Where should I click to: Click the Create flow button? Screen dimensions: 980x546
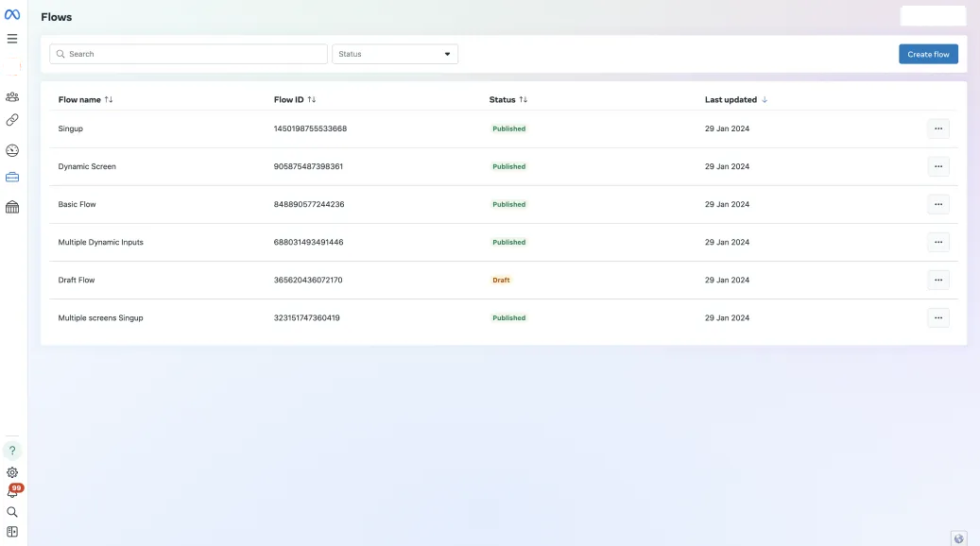coord(928,54)
